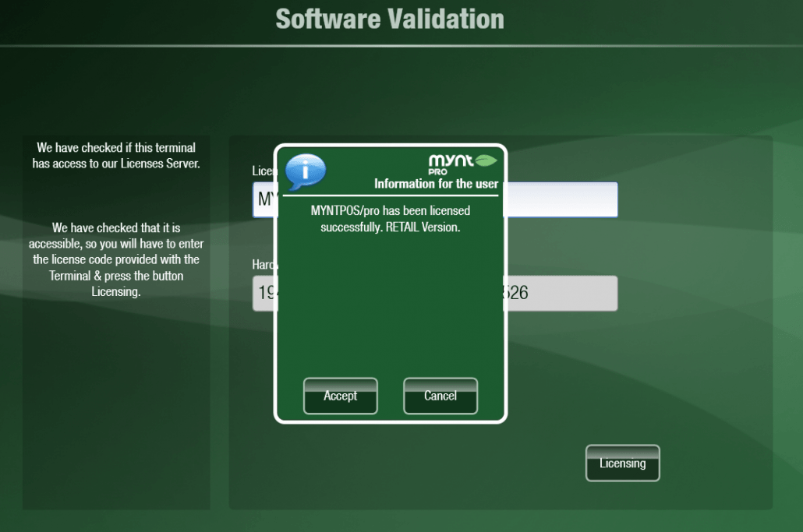Click the license code input field
Viewport: 803px width, 532px height.
point(569,199)
